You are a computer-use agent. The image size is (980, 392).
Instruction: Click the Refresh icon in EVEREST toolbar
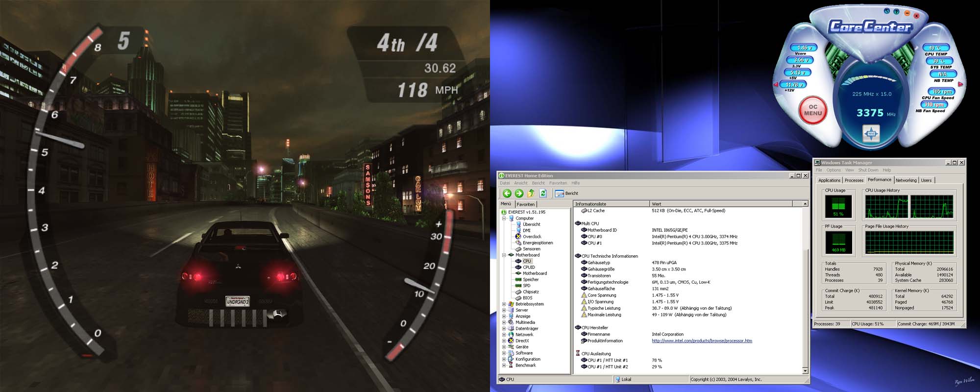[543, 194]
